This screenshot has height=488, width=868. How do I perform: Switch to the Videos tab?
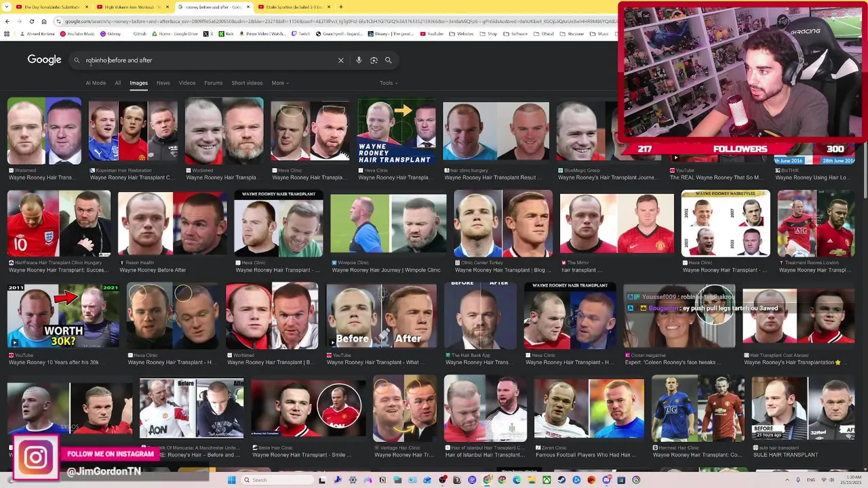187,83
